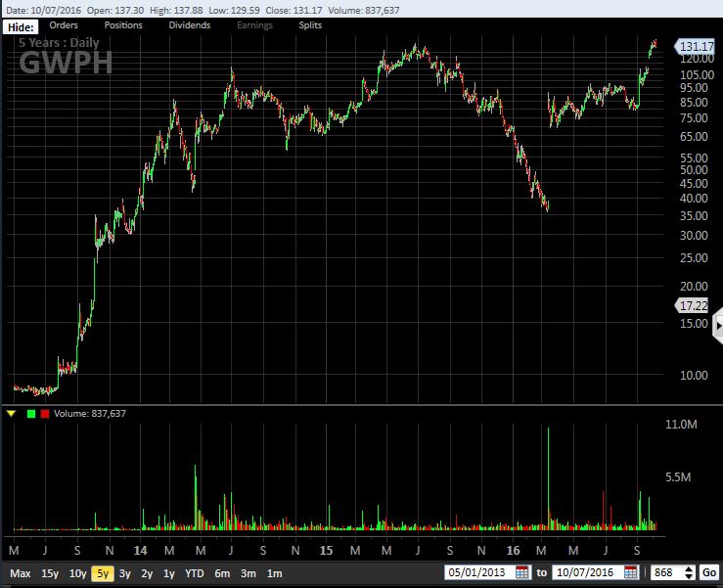723x588 pixels.
Task: Toggle Orders display on chart
Action: [x=65, y=25]
